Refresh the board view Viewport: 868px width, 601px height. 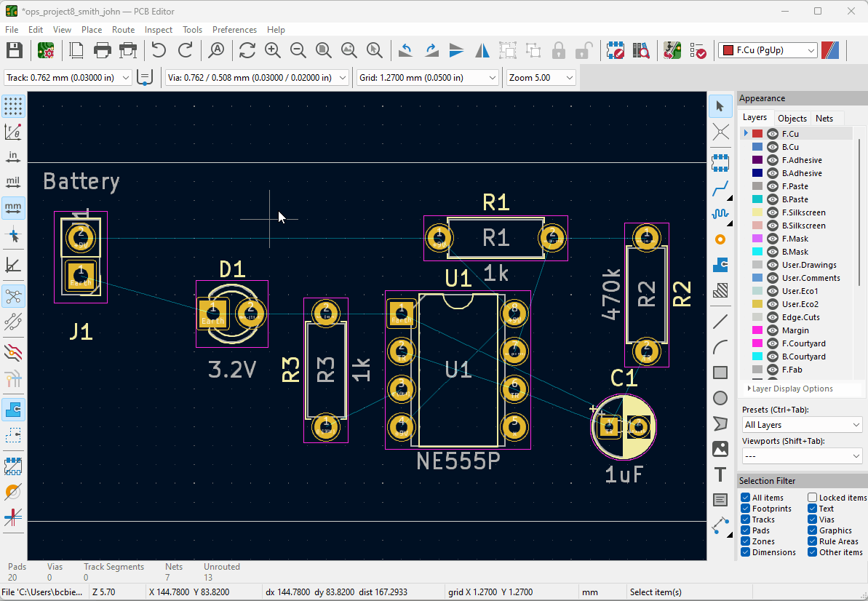point(247,50)
